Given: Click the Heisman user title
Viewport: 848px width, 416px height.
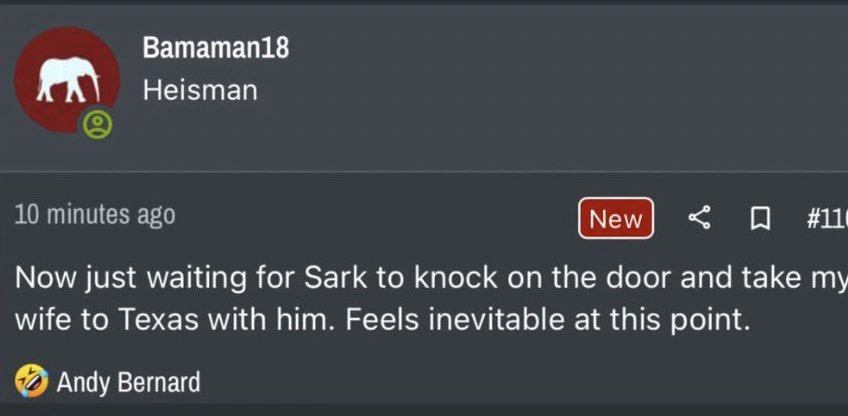Looking at the screenshot, I should click(200, 90).
